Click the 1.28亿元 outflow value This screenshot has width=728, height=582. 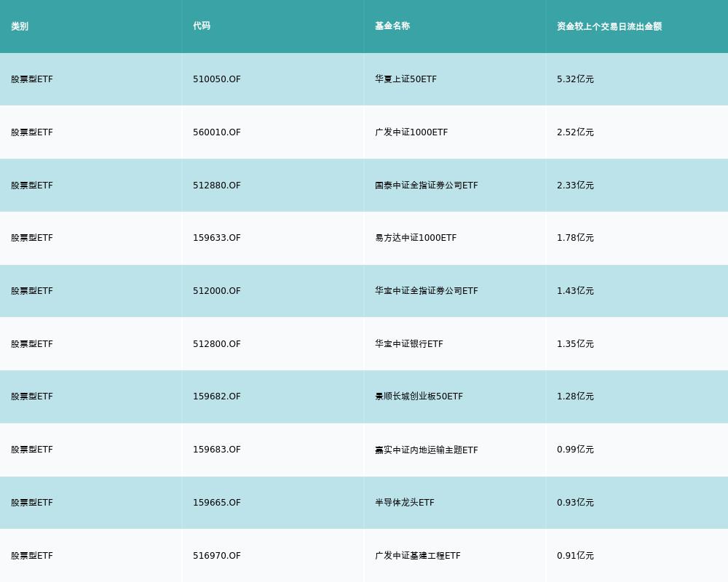pyautogui.click(x=575, y=396)
